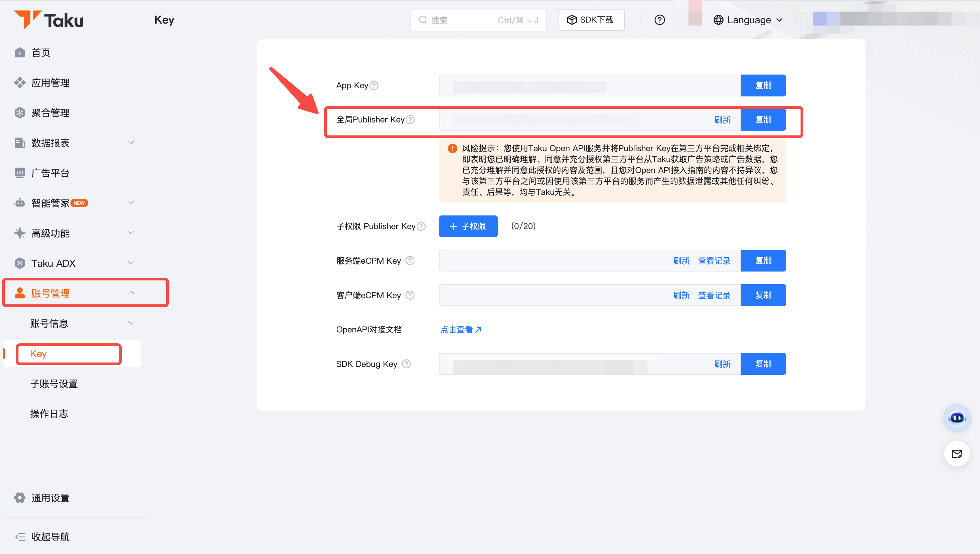The image size is (980, 554).
Task: Open the Language dropdown
Action: point(748,20)
